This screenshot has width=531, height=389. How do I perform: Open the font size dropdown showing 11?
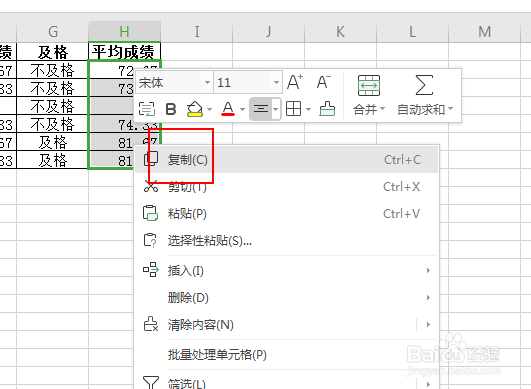coord(276,82)
